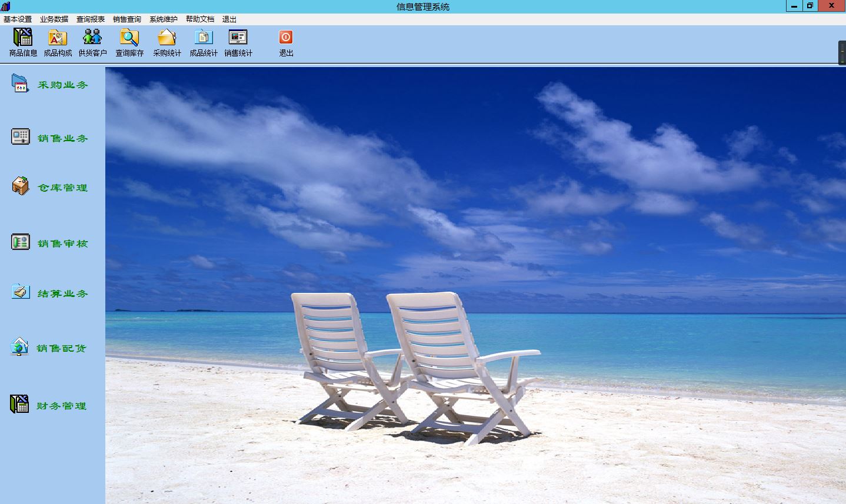Click the 财务管理 sidebar icon
The height and width of the screenshot is (504, 846).
pos(19,404)
